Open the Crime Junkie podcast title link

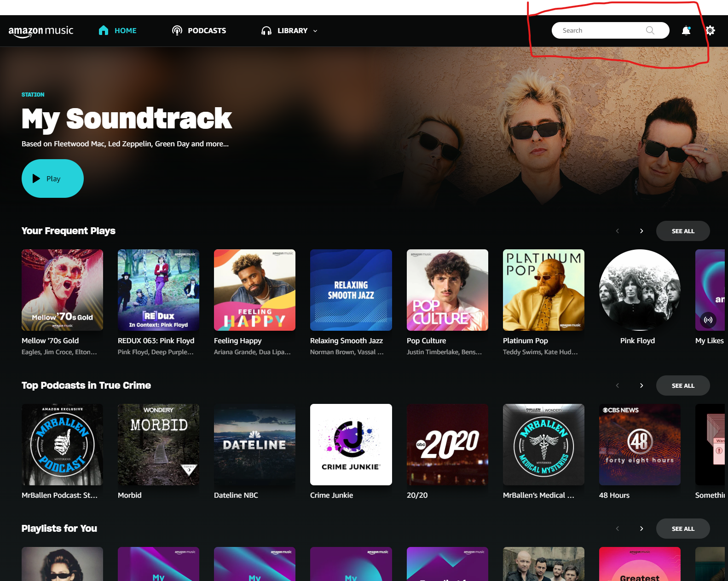pos(331,495)
